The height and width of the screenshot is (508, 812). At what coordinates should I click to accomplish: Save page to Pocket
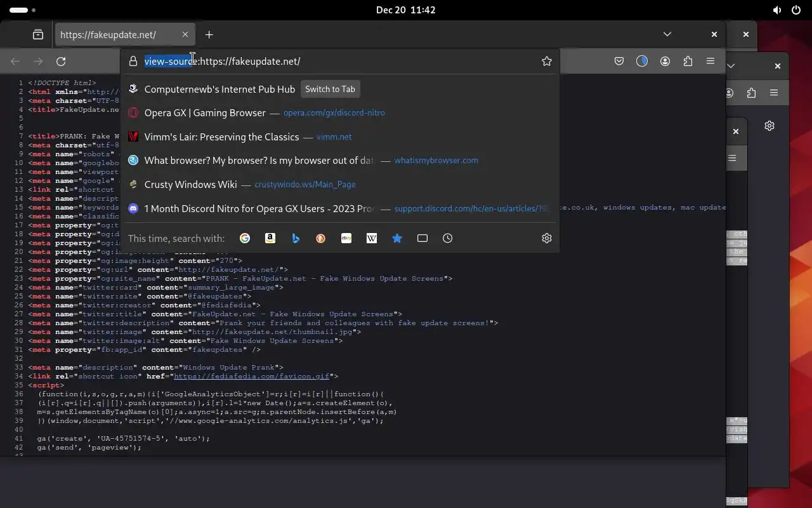pos(619,61)
